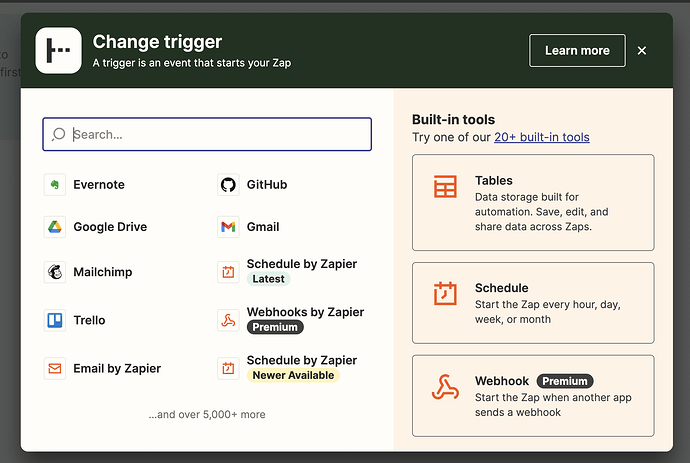Click the '...and over 5,000+ more' text
Screen dimensions: 690x463
coord(207,415)
